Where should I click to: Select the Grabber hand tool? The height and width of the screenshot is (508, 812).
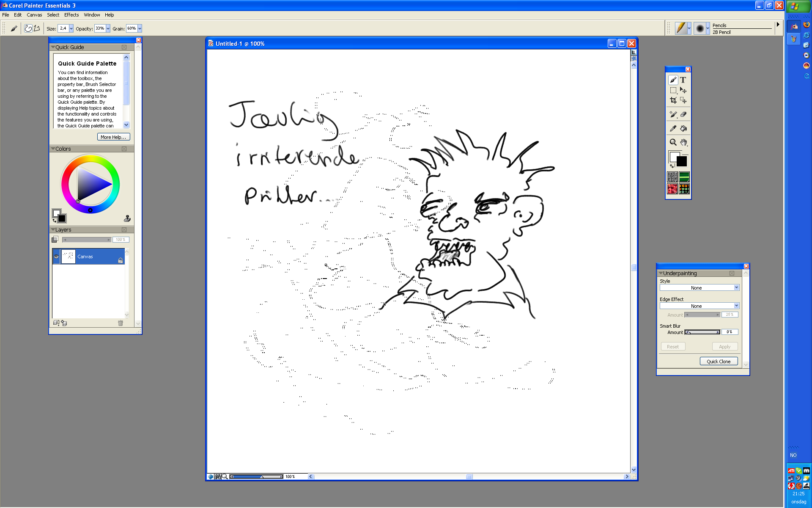tap(683, 142)
